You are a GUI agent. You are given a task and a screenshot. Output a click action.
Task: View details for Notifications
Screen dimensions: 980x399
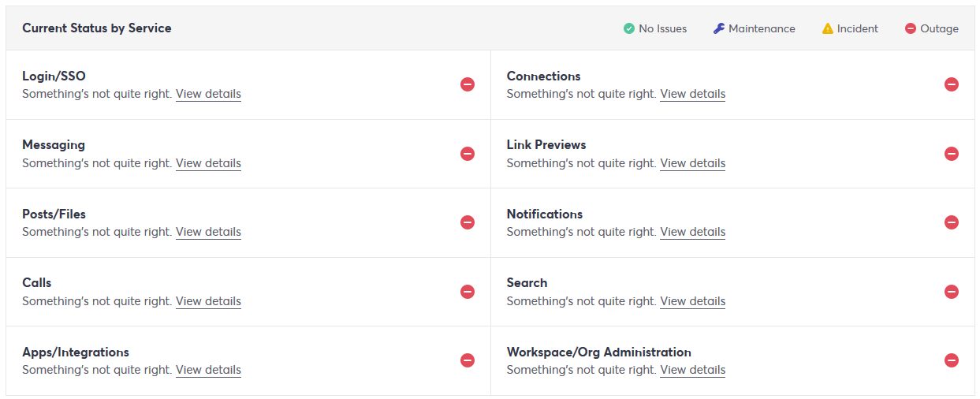tap(692, 232)
